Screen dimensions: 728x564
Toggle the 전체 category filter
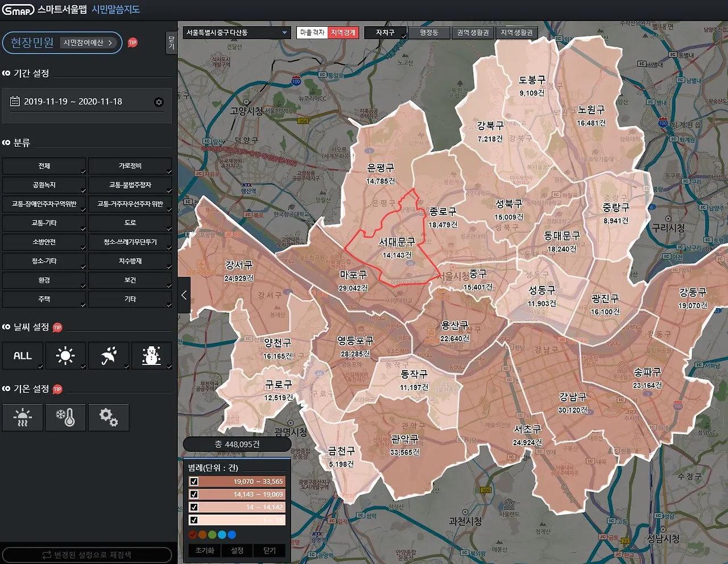click(x=44, y=166)
